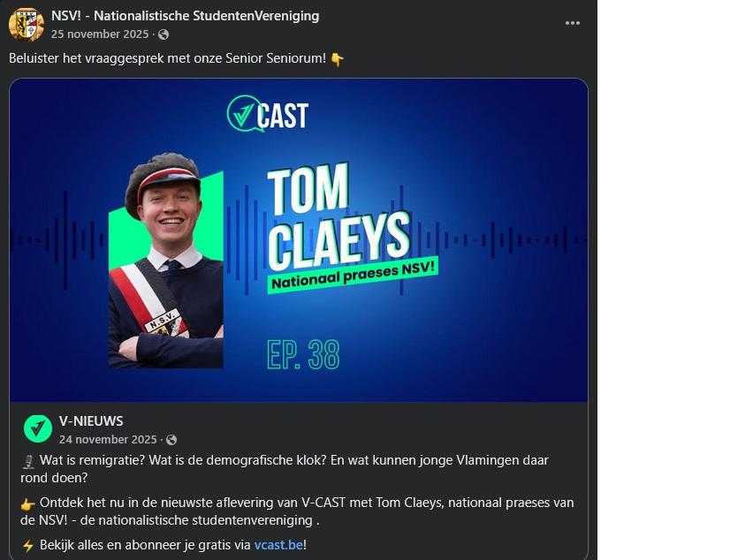
Task: Click the Nationaal praeses NSV! green banner
Action: point(353,275)
